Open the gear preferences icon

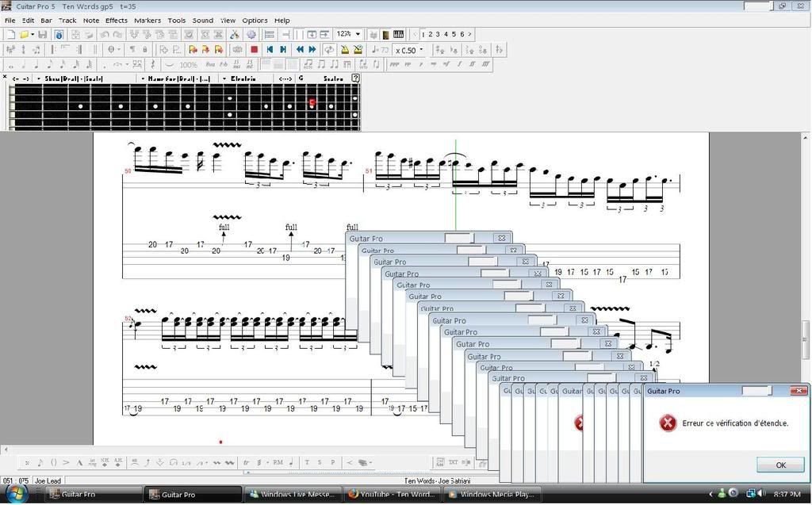coord(251,35)
